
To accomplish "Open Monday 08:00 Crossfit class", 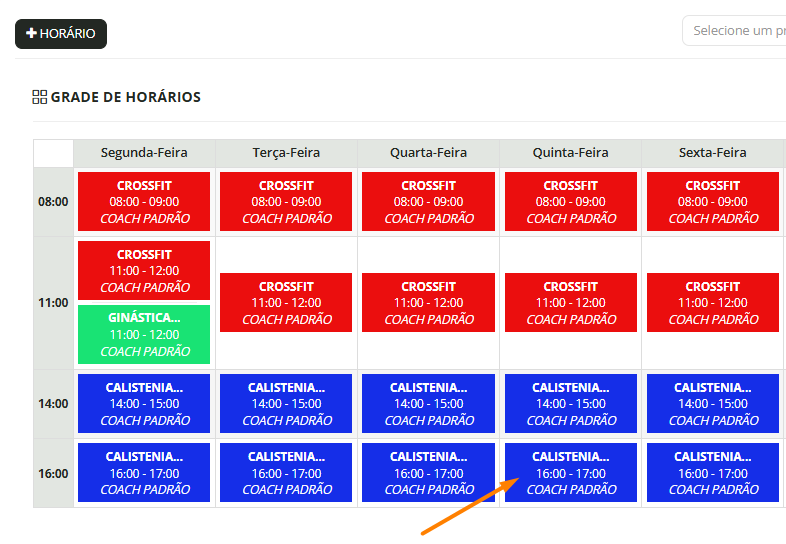I will pos(144,202).
